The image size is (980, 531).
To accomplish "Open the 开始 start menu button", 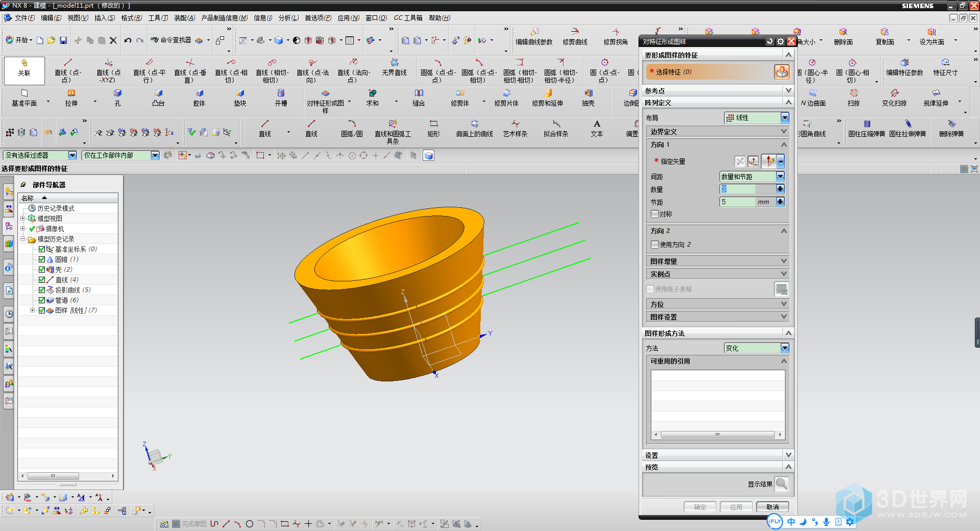I will (x=19, y=40).
